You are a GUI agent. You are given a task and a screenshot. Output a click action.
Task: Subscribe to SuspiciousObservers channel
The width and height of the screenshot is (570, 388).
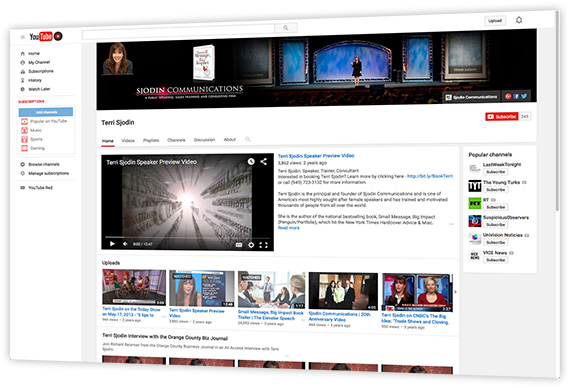pyautogui.click(x=496, y=224)
